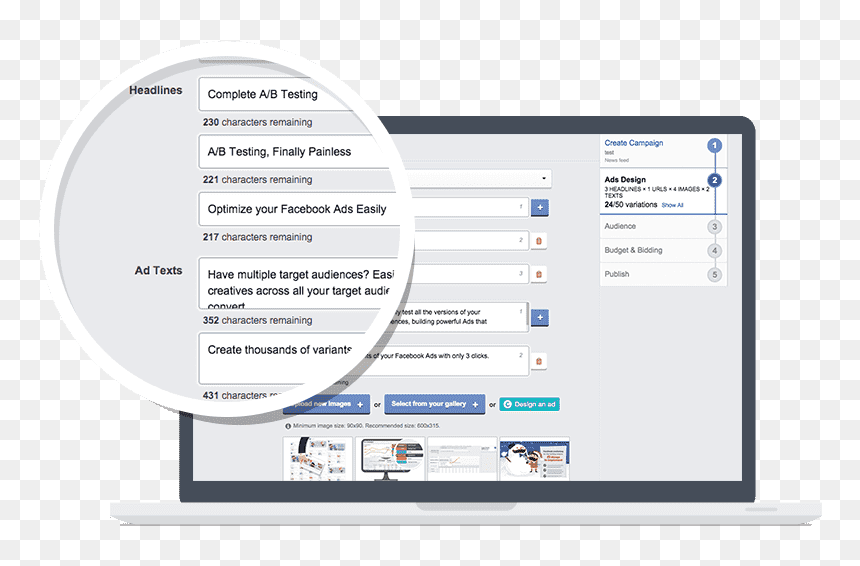This screenshot has height=566, width=860.
Task: Click the Design an ad button
Action: point(529,404)
